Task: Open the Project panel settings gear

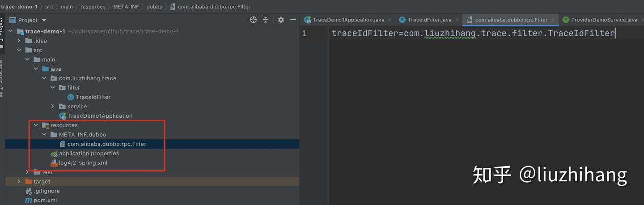Action: (x=281, y=20)
